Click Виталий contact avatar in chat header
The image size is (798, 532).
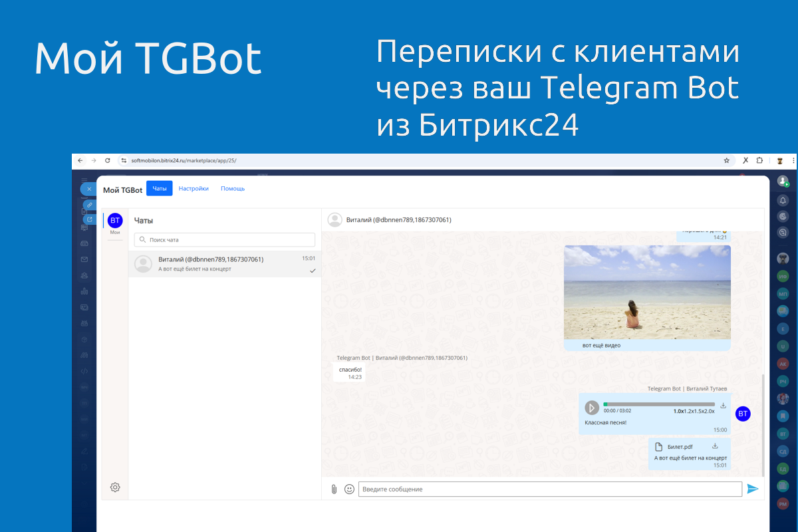pyautogui.click(x=335, y=220)
